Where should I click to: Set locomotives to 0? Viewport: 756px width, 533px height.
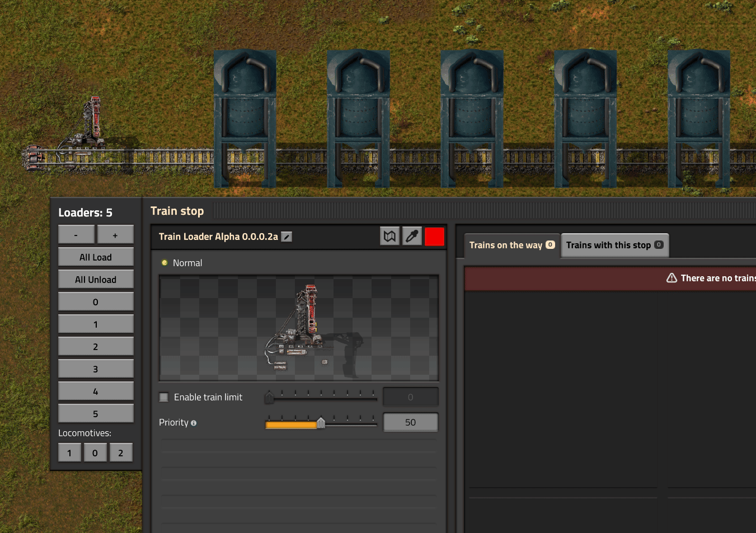point(95,453)
